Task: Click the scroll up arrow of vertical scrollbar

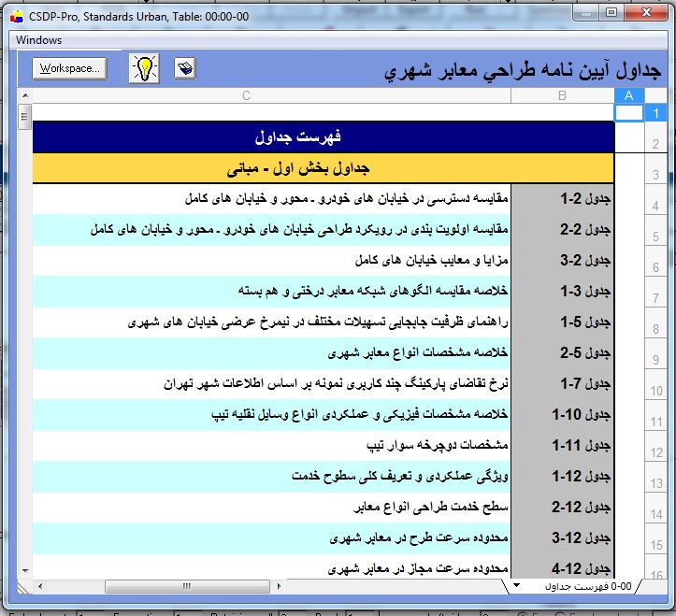Action: click(x=25, y=95)
